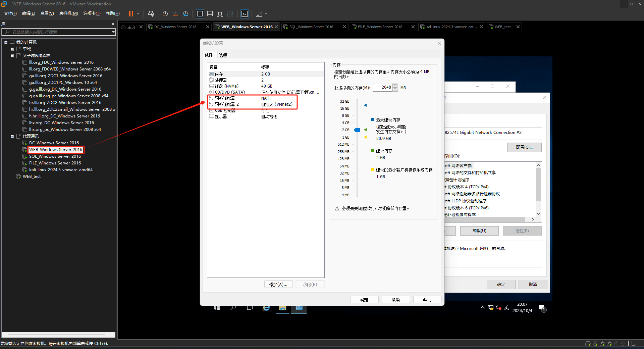Select lll.org_FDC_Windows Server 2016 in library
Screen dimensions: 644x349
point(61,62)
